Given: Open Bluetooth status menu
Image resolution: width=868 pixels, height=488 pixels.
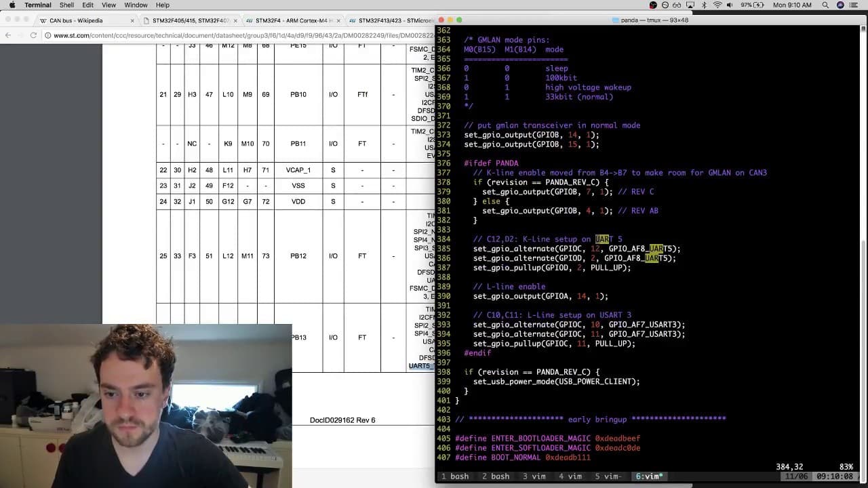Looking at the screenshot, I should pos(703,5).
